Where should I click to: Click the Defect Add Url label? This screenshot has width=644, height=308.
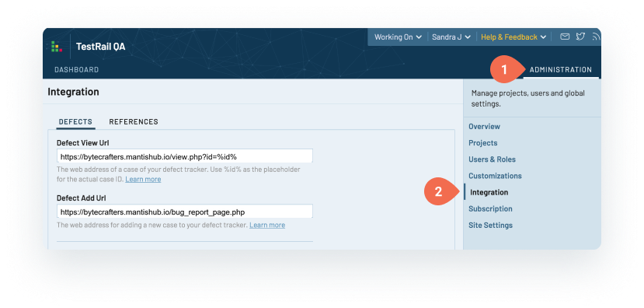point(82,198)
